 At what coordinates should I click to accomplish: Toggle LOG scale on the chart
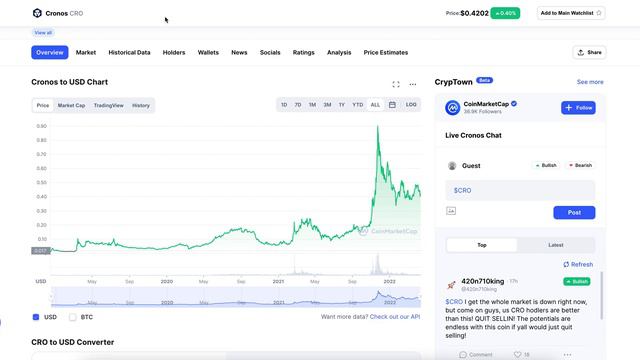411,105
